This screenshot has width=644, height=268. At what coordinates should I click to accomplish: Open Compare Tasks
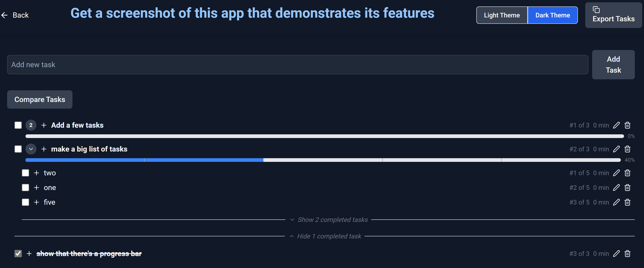click(x=40, y=99)
